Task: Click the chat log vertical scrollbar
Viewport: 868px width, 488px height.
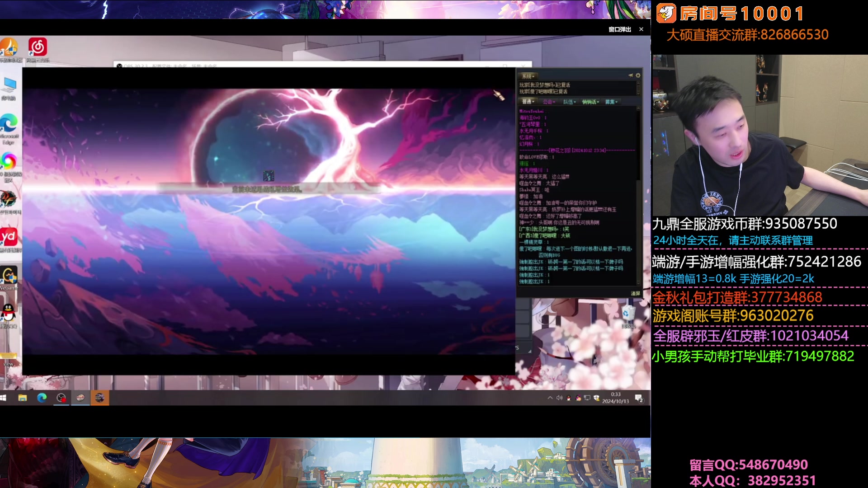Action: [639, 195]
